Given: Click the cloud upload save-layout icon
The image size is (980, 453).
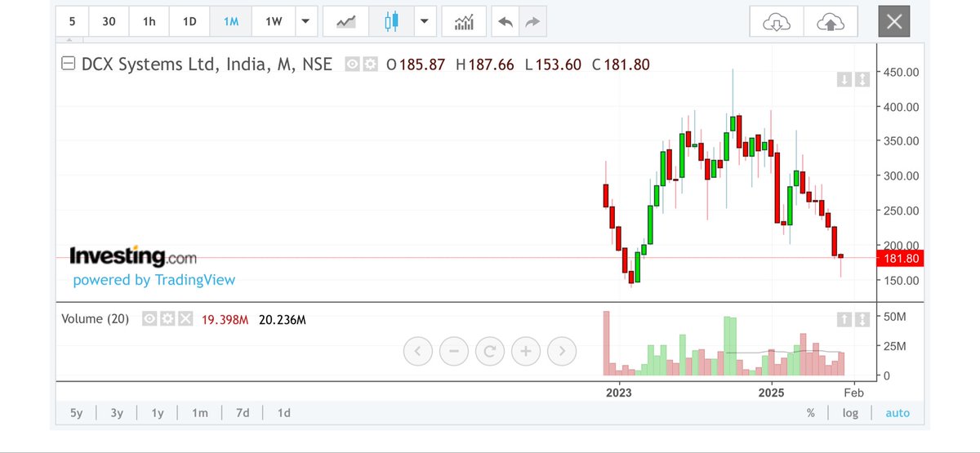Looking at the screenshot, I should coord(831,22).
